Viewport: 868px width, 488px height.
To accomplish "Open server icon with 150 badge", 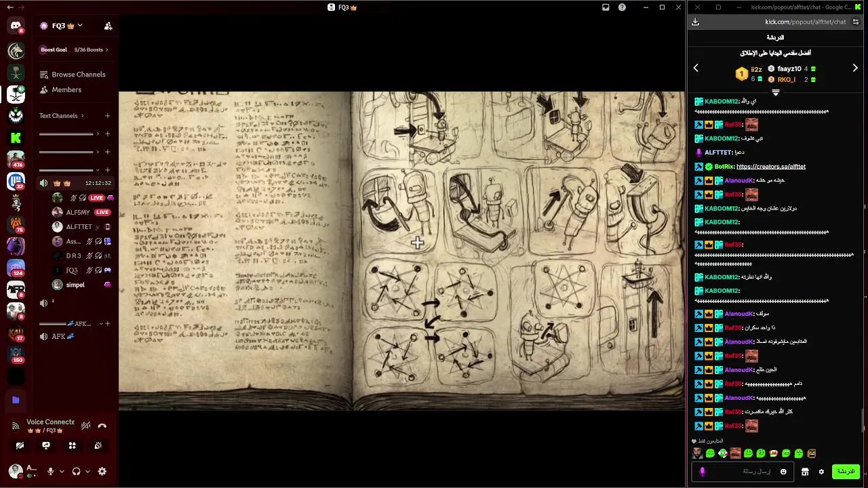I will [x=16, y=354].
